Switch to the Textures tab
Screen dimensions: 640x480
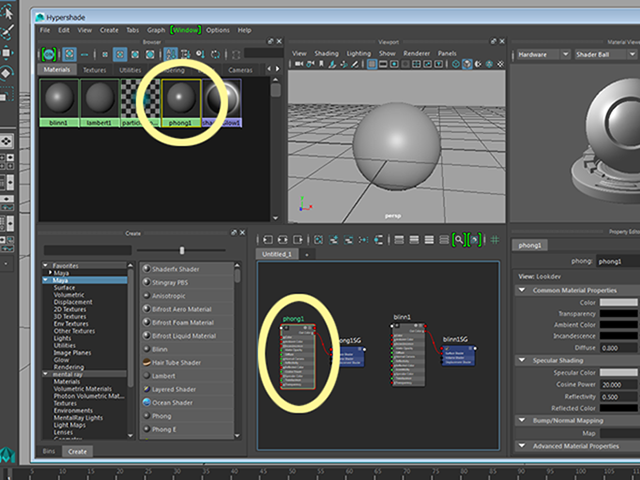click(x=94, y=70)
